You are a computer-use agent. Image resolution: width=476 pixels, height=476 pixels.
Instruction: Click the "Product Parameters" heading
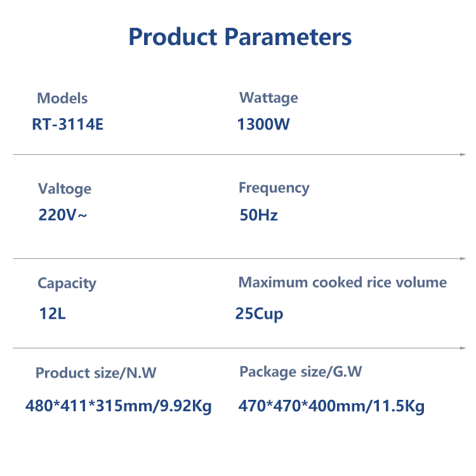pyautogui.click(x=240, y=37)
